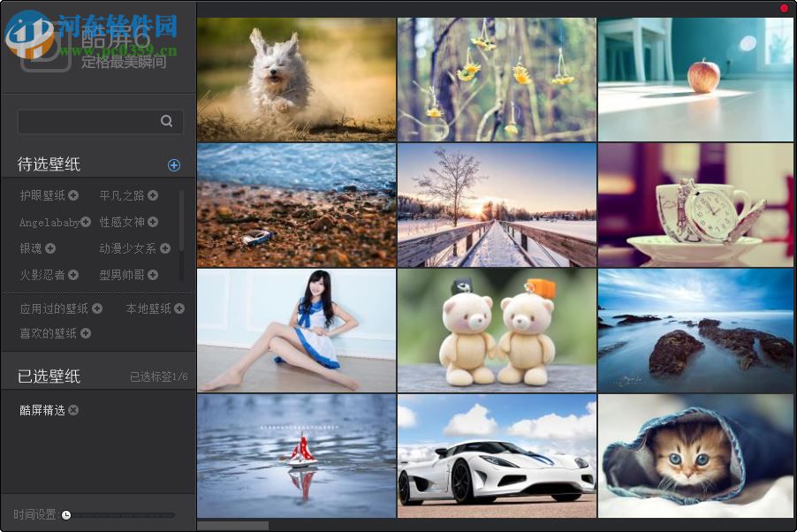This screenshot has width=797, height=532.
Task: Click the 已选标签1/6 counter text
Action: coord(158,376)
